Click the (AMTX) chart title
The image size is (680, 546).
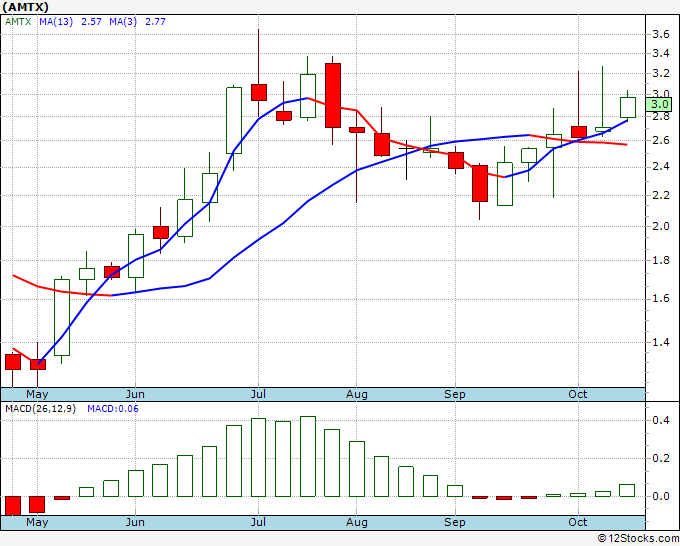point(25,7)
